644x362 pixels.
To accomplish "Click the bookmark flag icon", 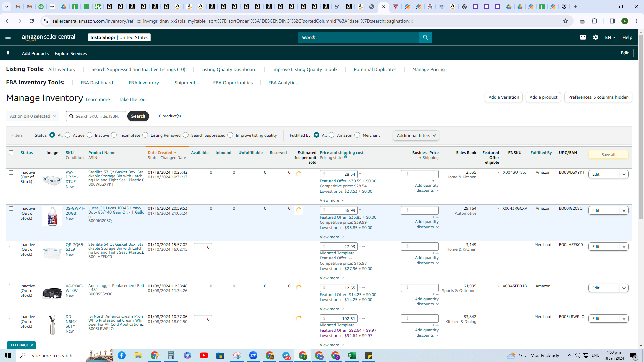I will pos(8,53).
